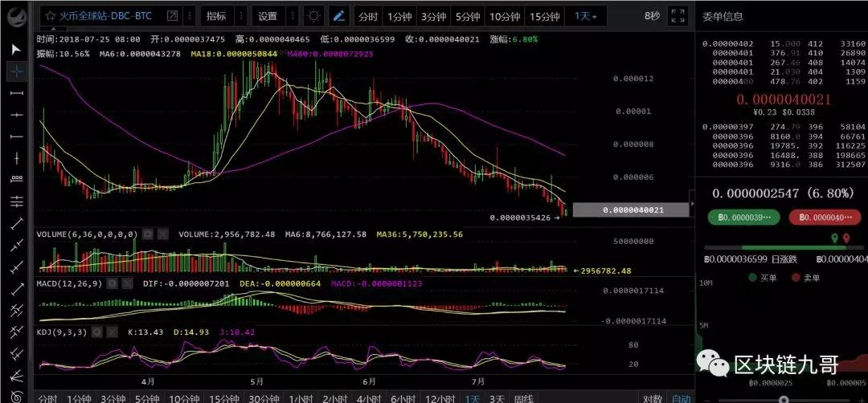
Task: Open more options beside pop-out icon
Action: [x=190, y=16]
